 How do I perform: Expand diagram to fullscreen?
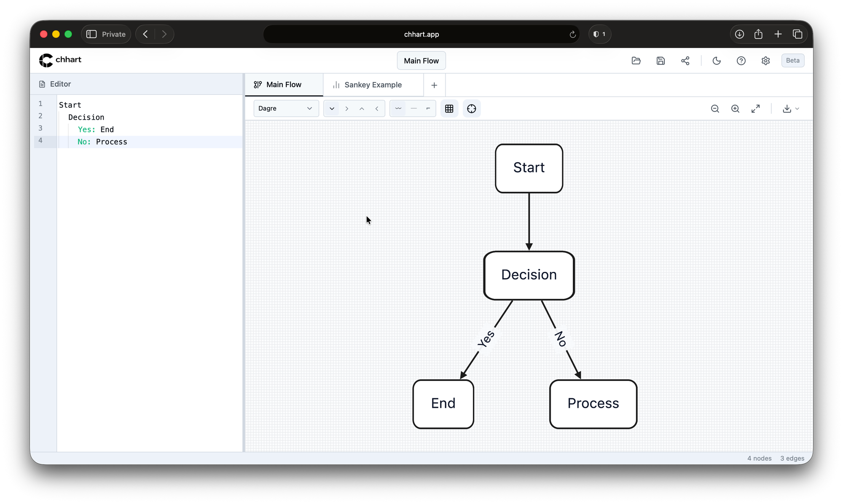[x=756, y=109]
